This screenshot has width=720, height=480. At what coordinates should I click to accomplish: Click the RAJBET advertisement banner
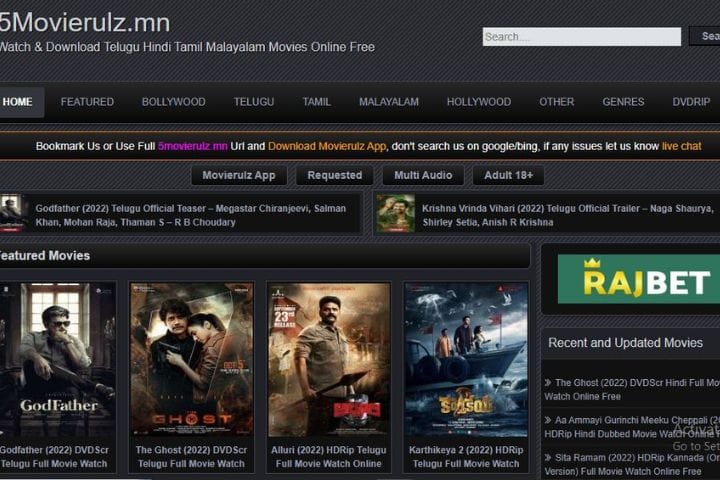pos(639,279)
